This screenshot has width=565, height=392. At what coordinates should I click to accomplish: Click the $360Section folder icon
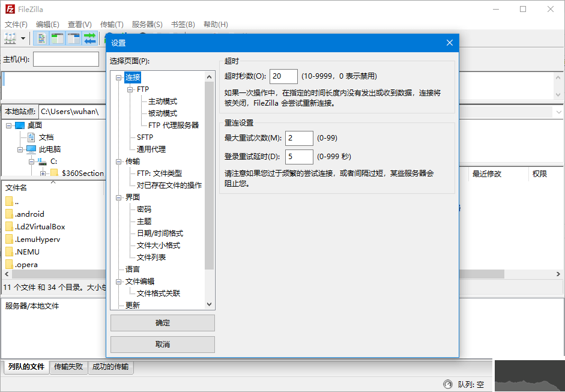pos(54,173)
